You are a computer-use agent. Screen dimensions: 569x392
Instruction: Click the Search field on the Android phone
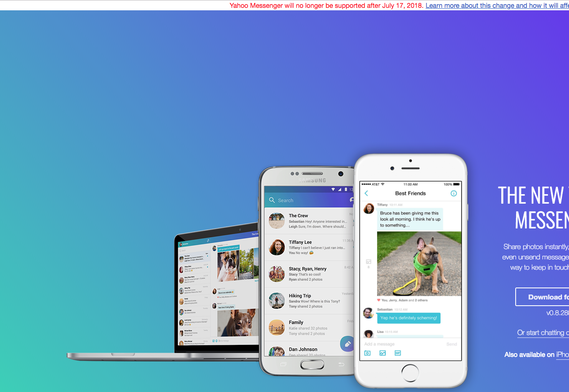pos(306,200)
